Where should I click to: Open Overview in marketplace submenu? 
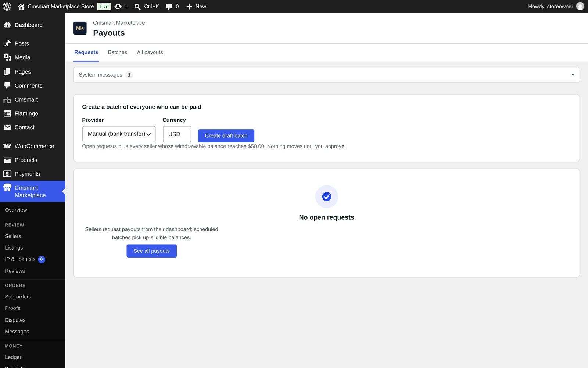click(16, 210)
